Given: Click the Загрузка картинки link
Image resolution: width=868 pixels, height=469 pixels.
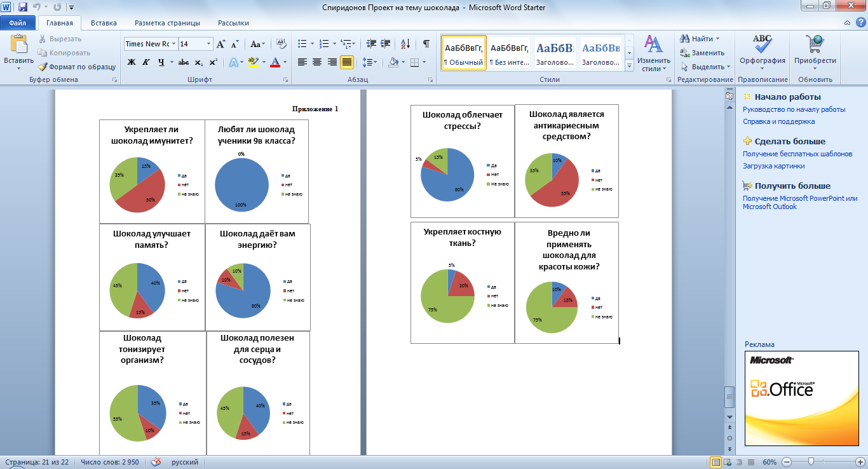Looking at the screenshot, I should [773, 166].
